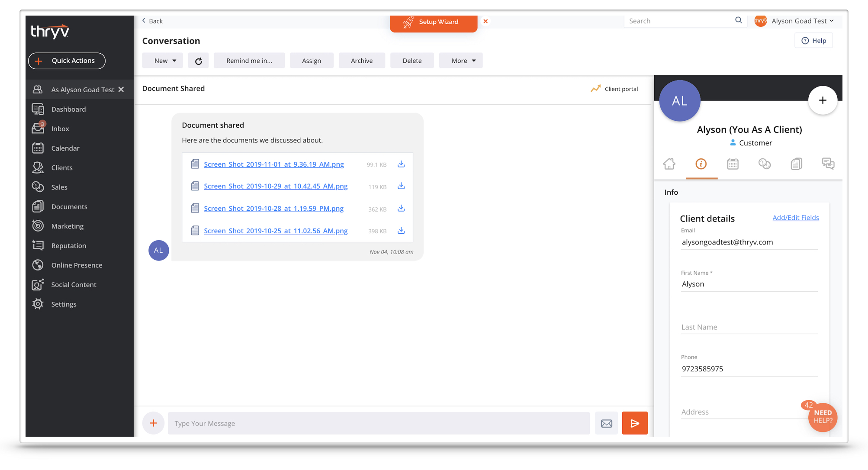This screenshot has height=470, width=868.
Task: Click the thryv logo
Action: 50,32
